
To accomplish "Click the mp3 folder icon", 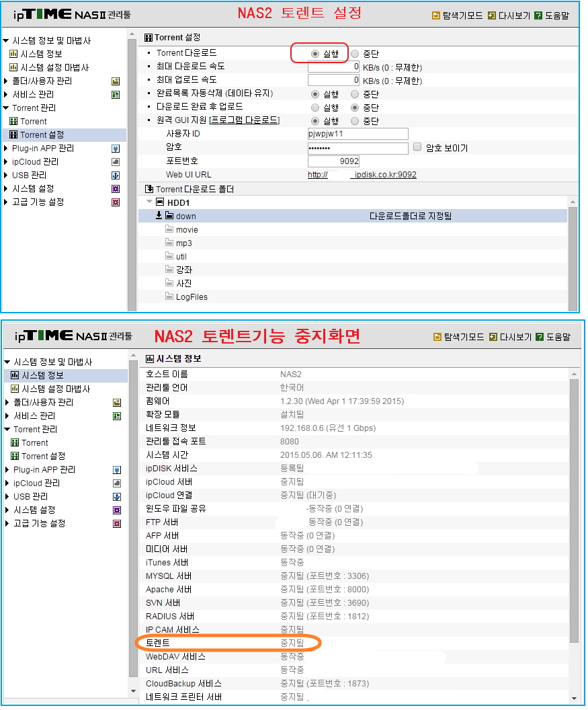I will pyautogui.click(x=169, y=243).
